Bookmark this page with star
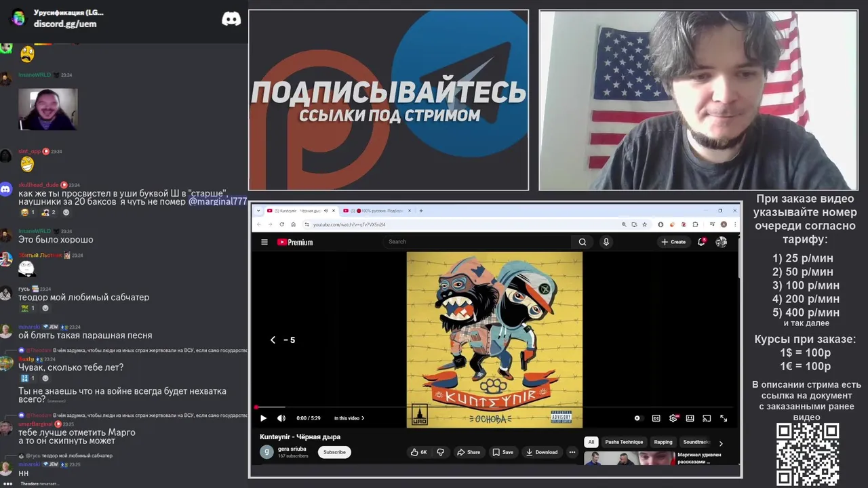 click(644, 224)
